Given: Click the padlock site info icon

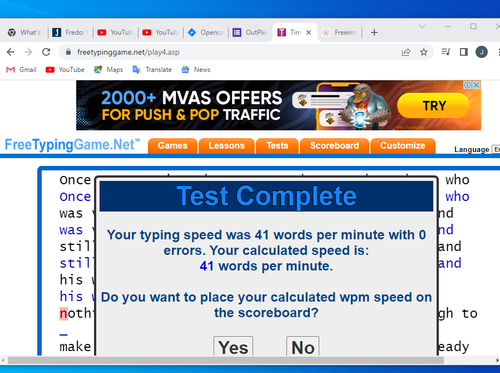Looking at the screenshot, I should [68, 52].
